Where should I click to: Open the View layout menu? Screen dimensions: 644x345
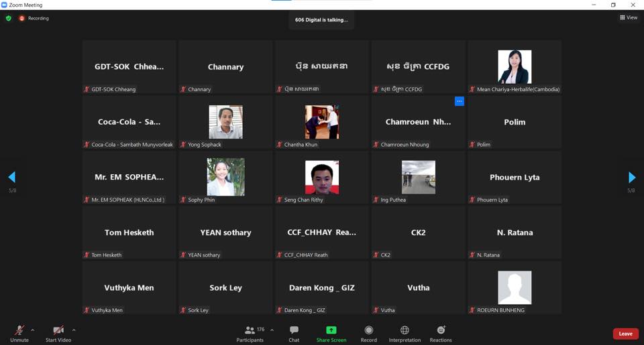629,18
